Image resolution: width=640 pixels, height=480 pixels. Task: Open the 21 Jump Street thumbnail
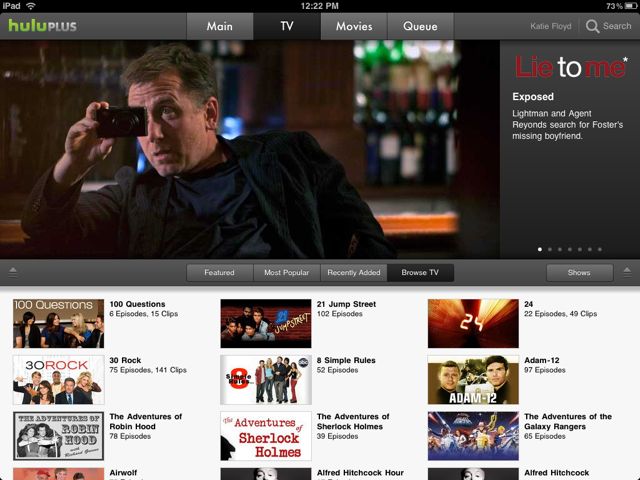pyautogui.click(x=266, y=323)
